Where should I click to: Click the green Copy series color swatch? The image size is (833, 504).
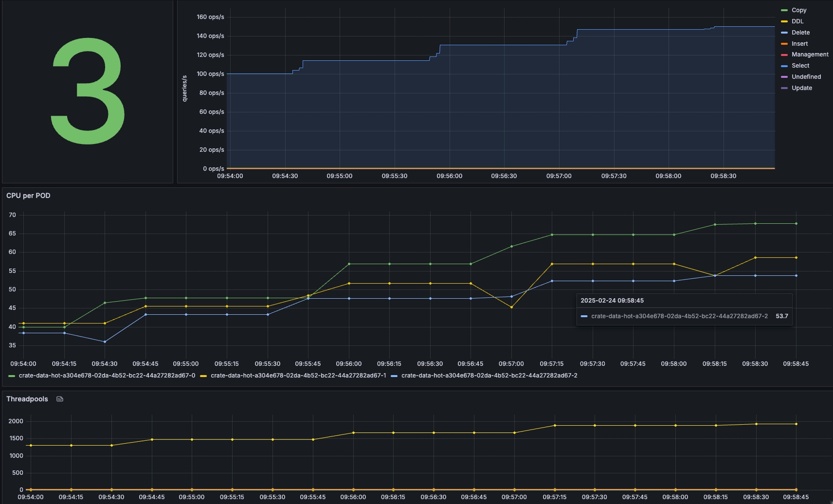tap(784, 10)
